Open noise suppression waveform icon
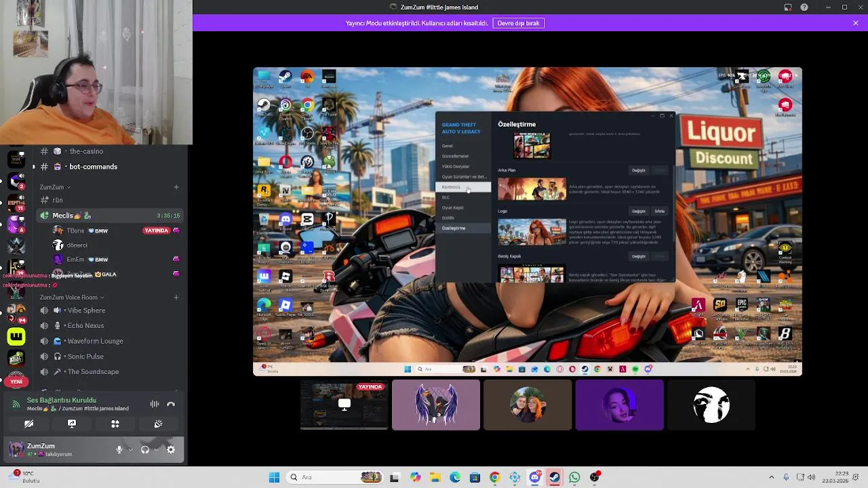 pos(155,404)
